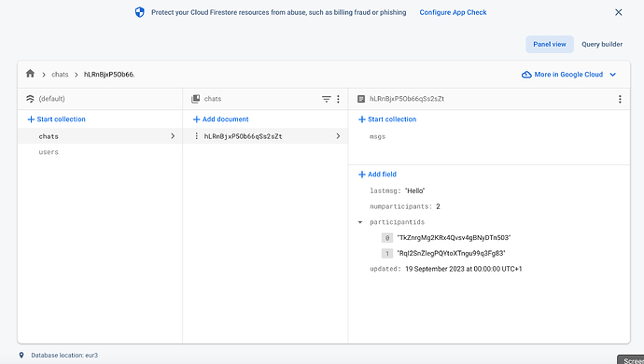Click the (default) database icon

tap(30, 99)
